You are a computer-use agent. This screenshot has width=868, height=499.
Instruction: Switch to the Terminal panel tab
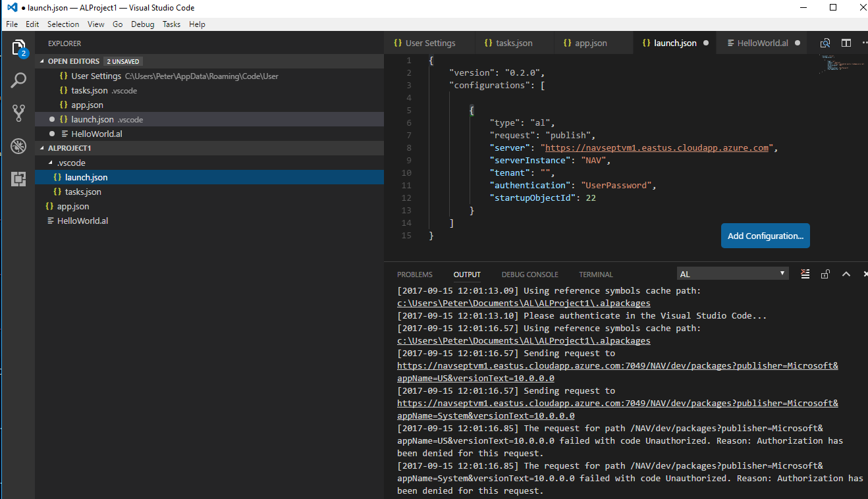(596, 275)
